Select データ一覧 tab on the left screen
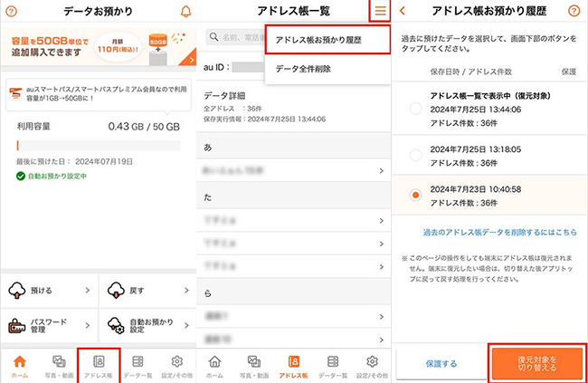This screenshot has width=588, height=383. [x=138, y=366]
